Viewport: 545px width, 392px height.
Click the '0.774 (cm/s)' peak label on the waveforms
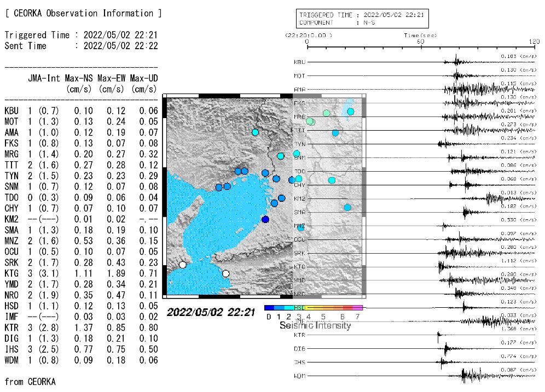(519, 356)
